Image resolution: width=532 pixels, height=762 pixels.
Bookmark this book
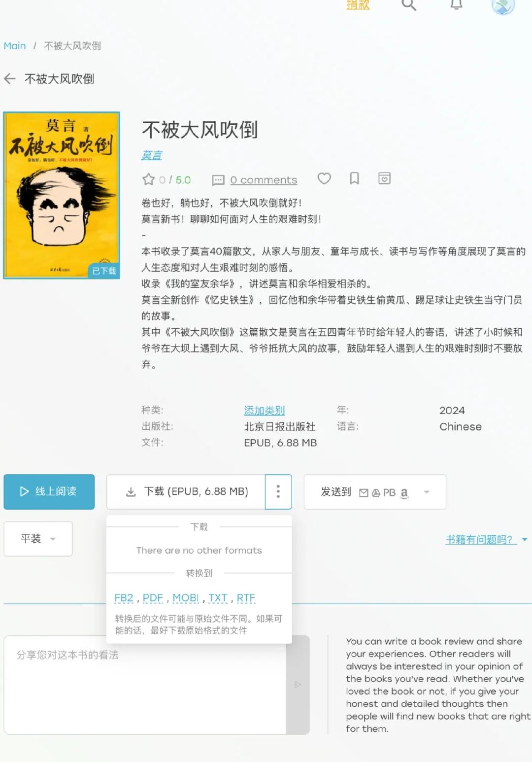click(x=354, y=178)
